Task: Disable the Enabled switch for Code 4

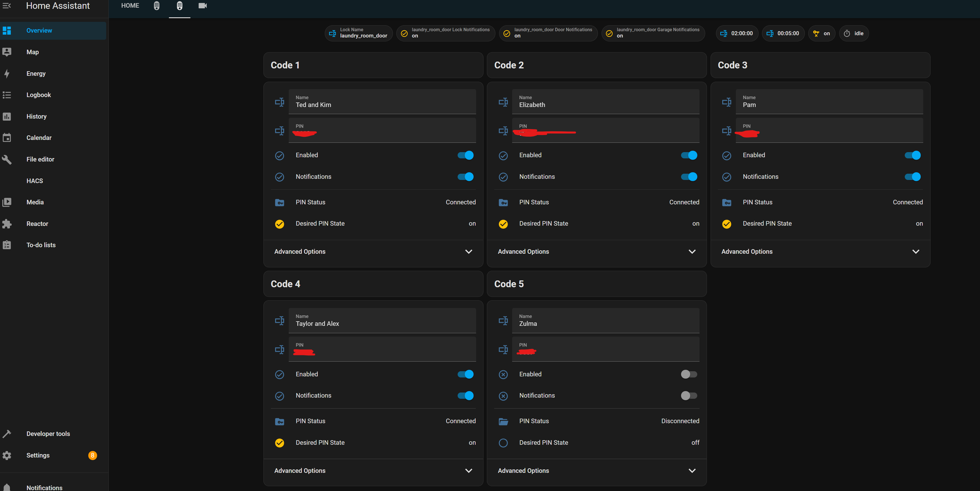Action: pos(465,374)
